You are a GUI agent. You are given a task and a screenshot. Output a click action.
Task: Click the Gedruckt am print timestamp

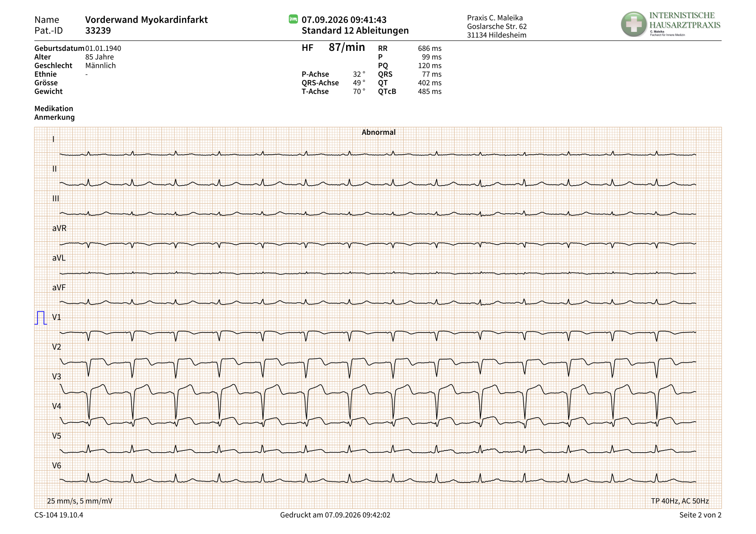coord(335,515)
